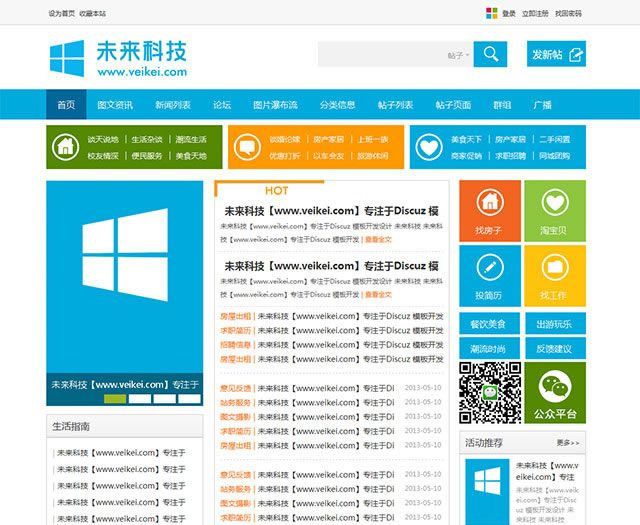The height and width of the screenshot is (525, 640).
Task: Open the 论坛 nav item
Action: 222,105
